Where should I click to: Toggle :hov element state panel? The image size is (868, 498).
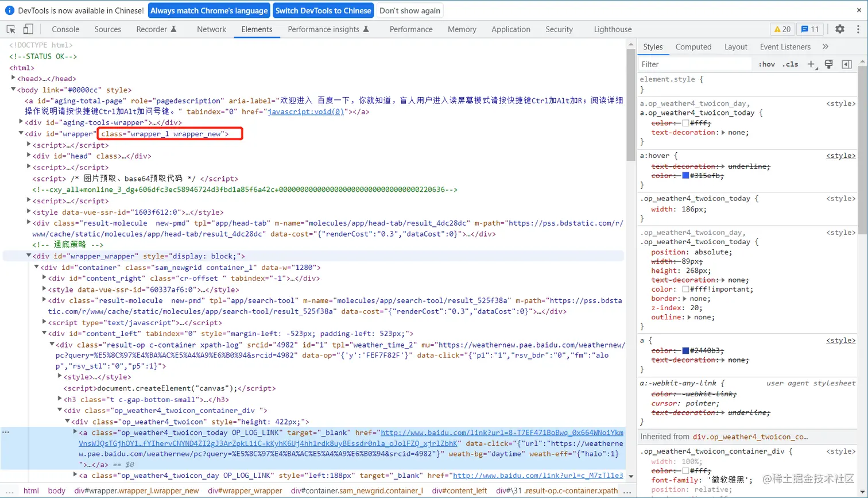tap(766, 64)
